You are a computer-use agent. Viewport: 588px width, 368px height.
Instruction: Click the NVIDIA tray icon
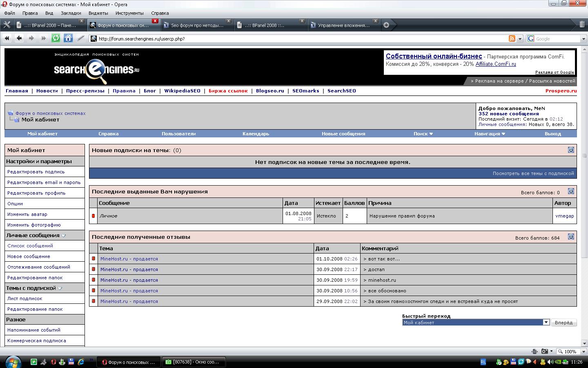(x=558, y=362)
